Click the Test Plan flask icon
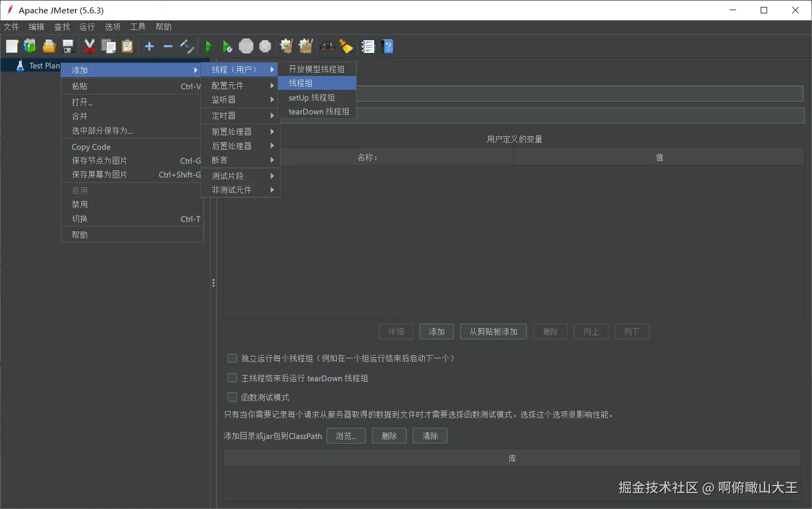 (x=20, y=65)
